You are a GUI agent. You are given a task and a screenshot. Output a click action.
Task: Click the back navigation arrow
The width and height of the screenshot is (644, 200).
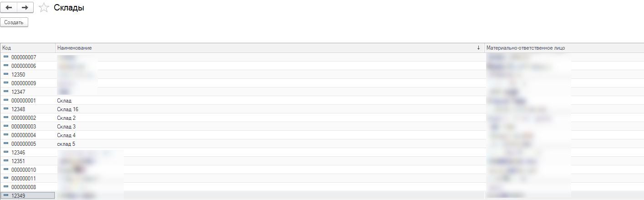(9, 8)
